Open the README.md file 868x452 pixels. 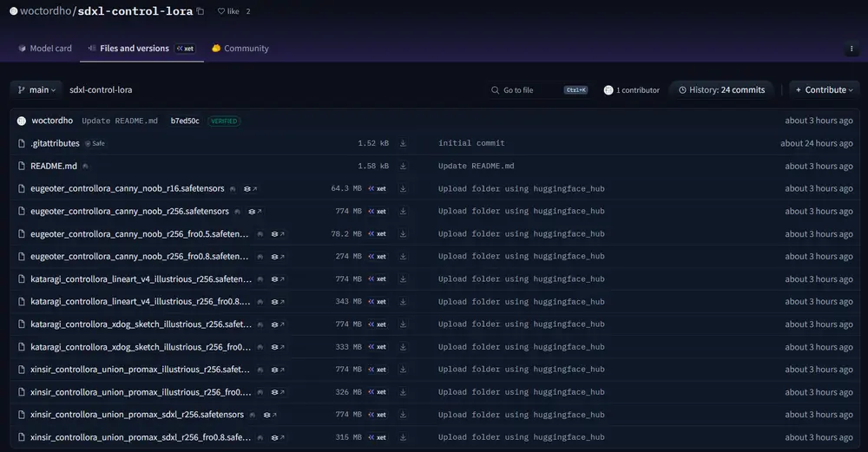pos(54,166)
